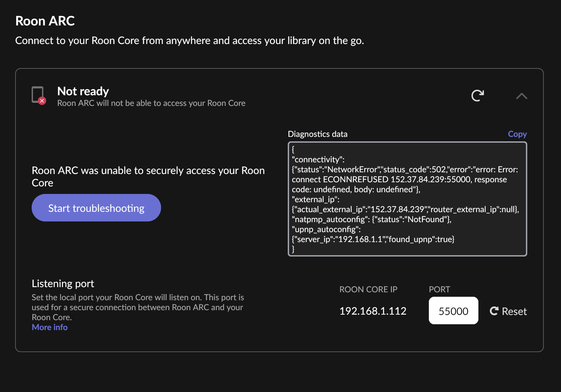
Task: Edit the port field showing 55000
Action: click(453, 311)
